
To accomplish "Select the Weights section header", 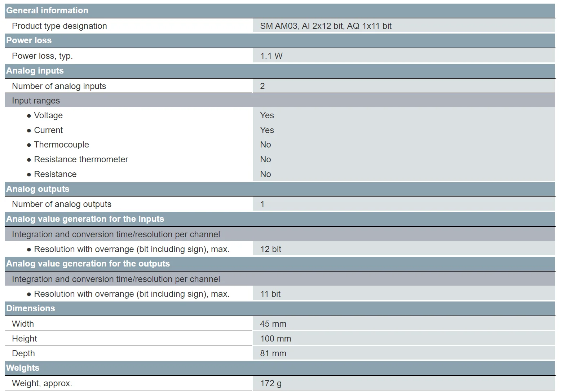I will tap(280, 368).
